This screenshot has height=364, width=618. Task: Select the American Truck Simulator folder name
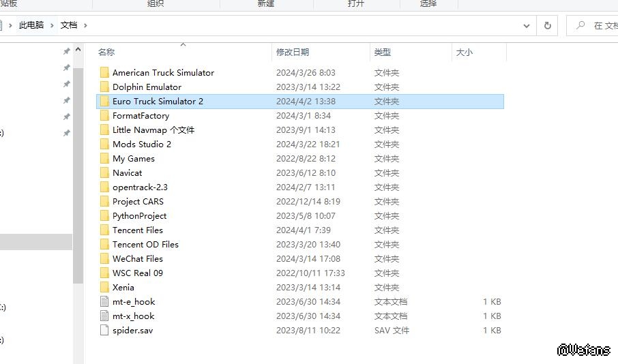pyautogui.click(x=163, y=72)
